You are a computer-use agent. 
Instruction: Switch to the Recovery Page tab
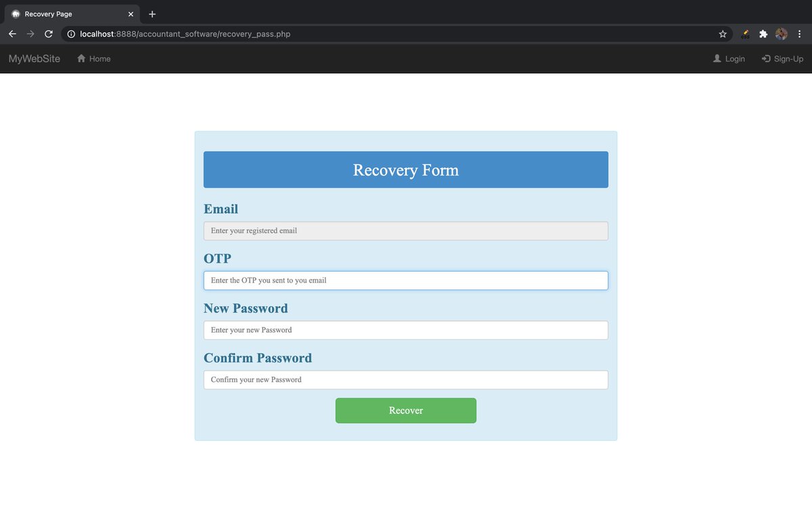(x=68, y=14)
